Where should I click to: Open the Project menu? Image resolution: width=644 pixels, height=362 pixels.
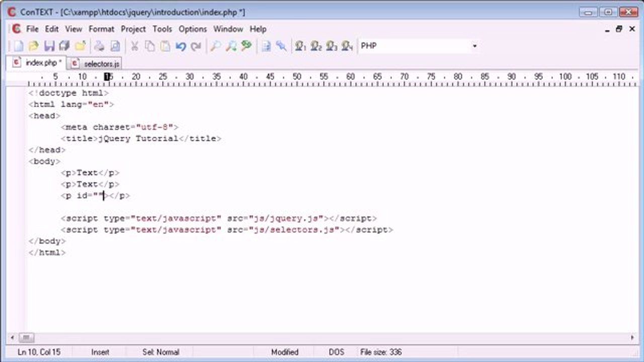coord(133,29)
